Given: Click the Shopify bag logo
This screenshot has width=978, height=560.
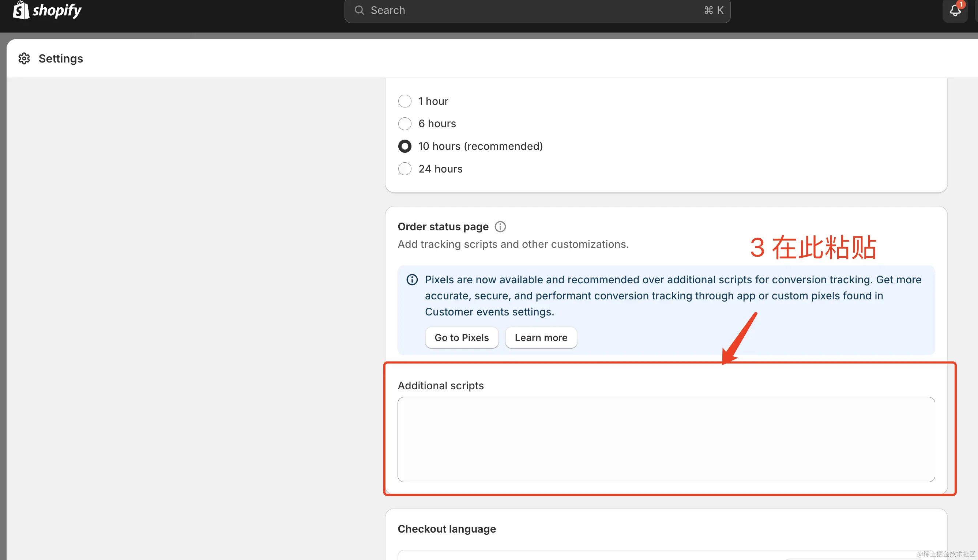Looking at the screenshot, I should [x=21, y=10].
